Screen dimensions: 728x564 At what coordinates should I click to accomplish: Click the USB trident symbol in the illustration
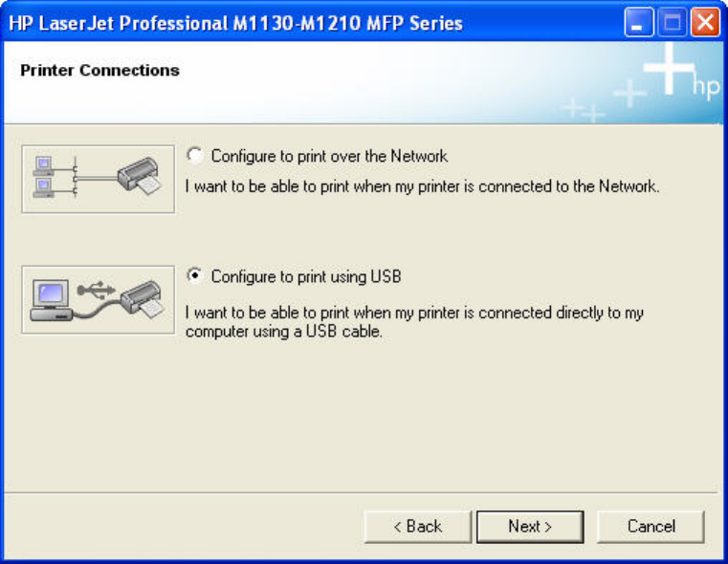click(x=97, y=285)
